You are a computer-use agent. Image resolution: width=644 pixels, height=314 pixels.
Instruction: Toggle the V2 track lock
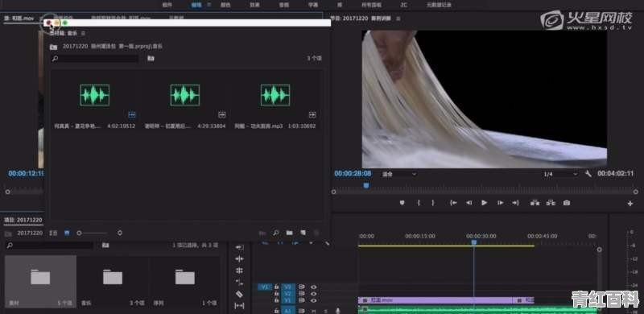coord(276,293)
